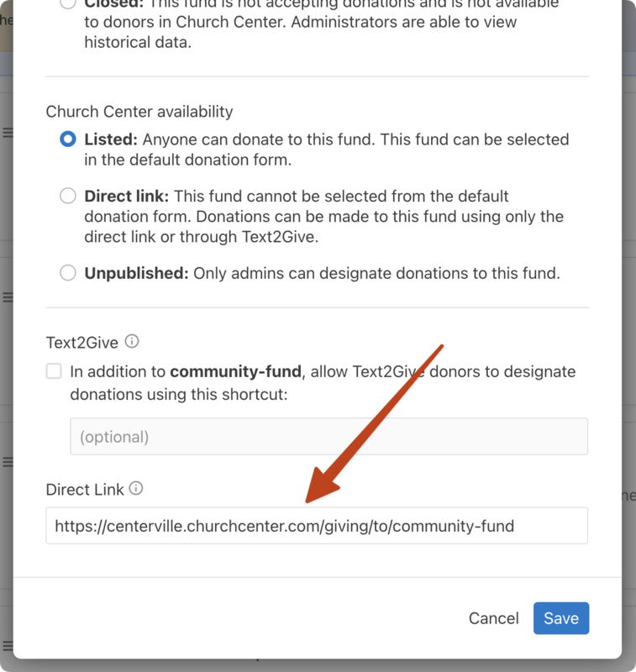Click the Text2Give info icon

coord(133,342)
